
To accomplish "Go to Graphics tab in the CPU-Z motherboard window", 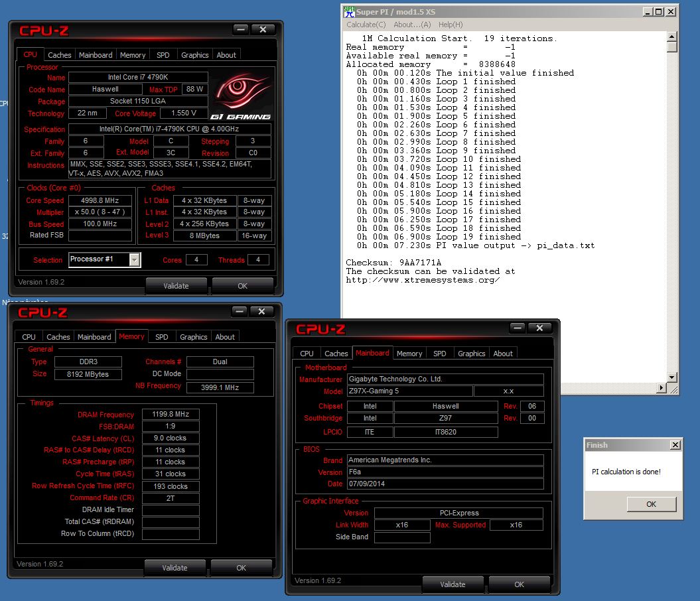I will tap(472, 354).
